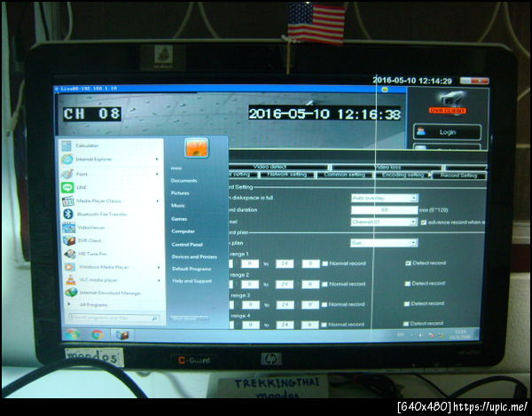Open Help and Support

pos(192,281)
